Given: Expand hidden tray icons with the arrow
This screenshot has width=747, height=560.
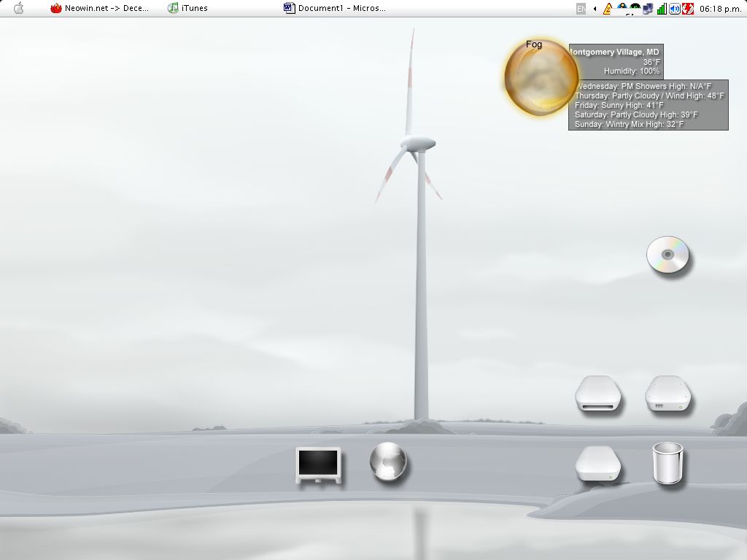Looking at the screenshot, I should 595,9.
